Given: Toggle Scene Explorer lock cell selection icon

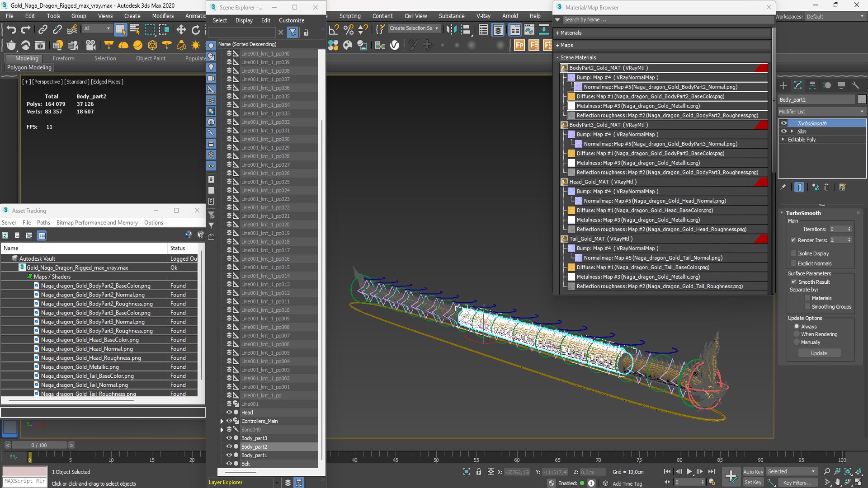Looking at the screenshot, I should click(x=306, y=33).
